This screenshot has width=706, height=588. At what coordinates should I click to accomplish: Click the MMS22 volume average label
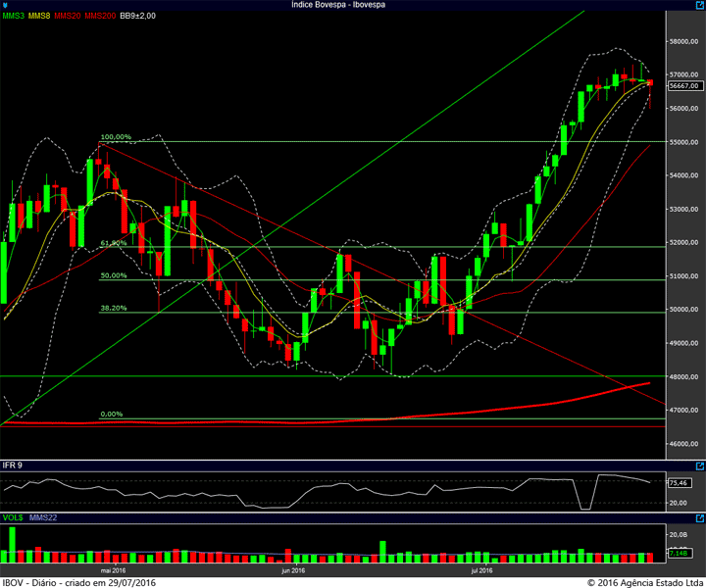pos(43,517)
